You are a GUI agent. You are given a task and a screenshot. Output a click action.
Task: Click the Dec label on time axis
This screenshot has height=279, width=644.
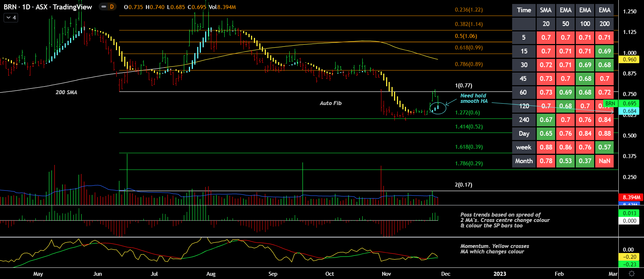click(446, 274)
